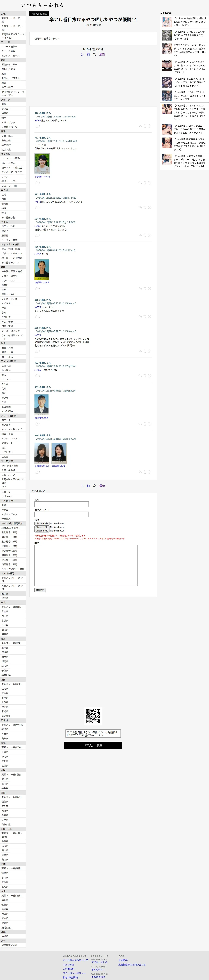Focus the 削除パスワード input field
The image size is (209, 980).
click(62, 514)
